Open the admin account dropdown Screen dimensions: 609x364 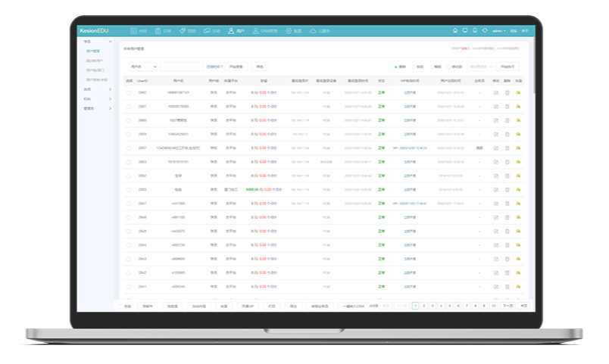(498, 31)
